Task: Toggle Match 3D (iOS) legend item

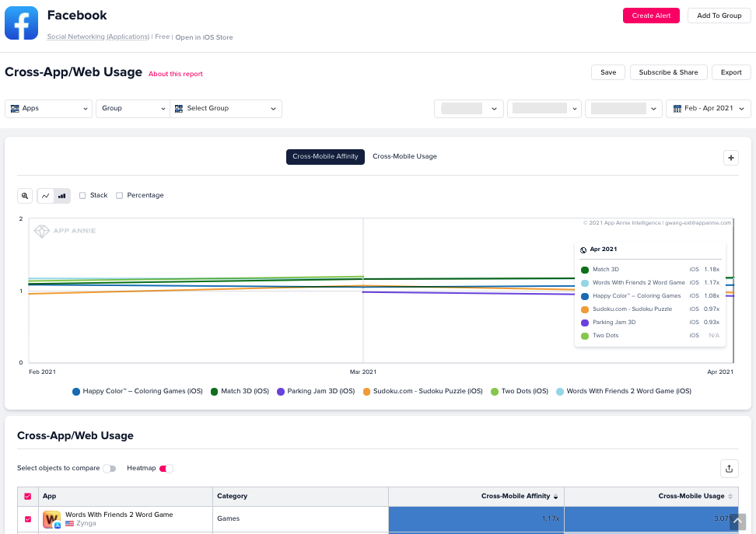Action: point(240,391)
